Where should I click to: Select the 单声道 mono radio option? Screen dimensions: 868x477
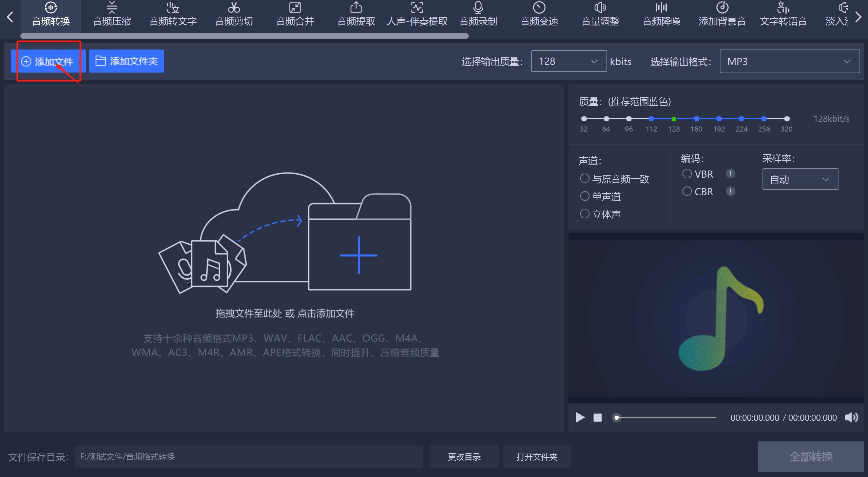click(x=584, y=196)
